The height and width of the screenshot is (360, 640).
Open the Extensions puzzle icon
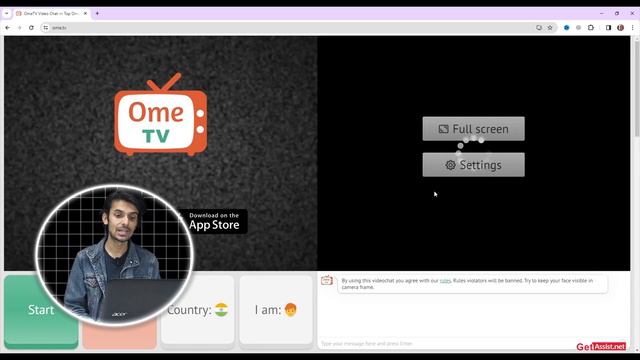[591, 28]
